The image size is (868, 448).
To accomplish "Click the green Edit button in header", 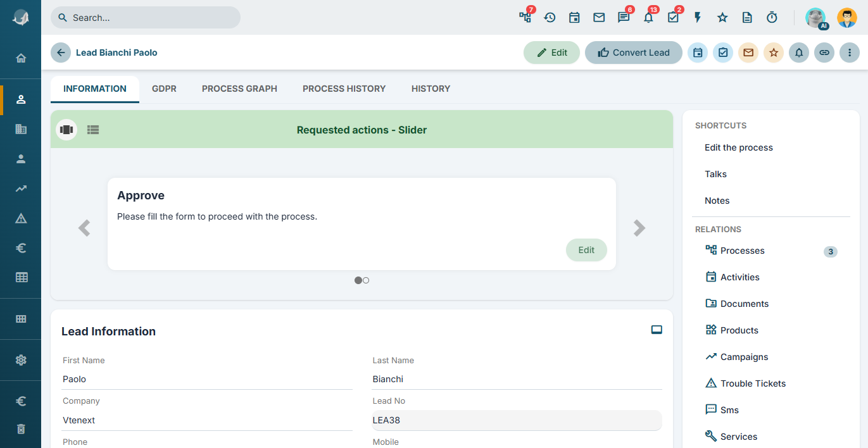I will 551,53.
